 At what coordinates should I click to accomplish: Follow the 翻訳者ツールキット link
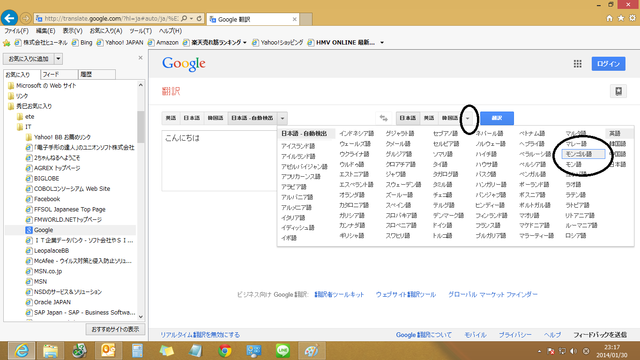point(339,294)
